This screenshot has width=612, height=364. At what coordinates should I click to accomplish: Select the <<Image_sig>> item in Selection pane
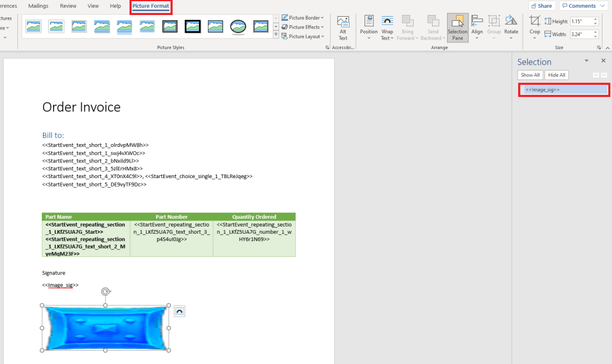click(x=564, y=90)
